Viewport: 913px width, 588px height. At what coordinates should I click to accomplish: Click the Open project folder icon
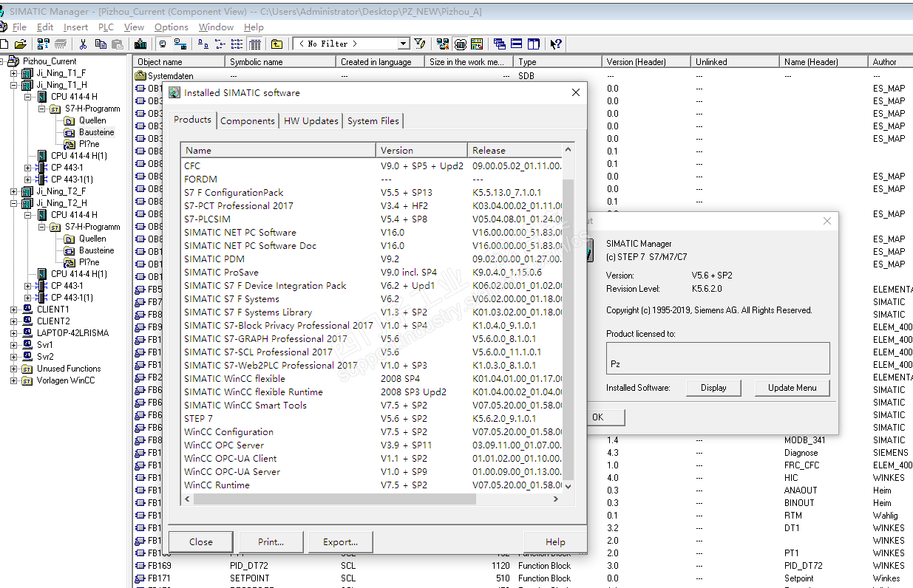point(20,44)
